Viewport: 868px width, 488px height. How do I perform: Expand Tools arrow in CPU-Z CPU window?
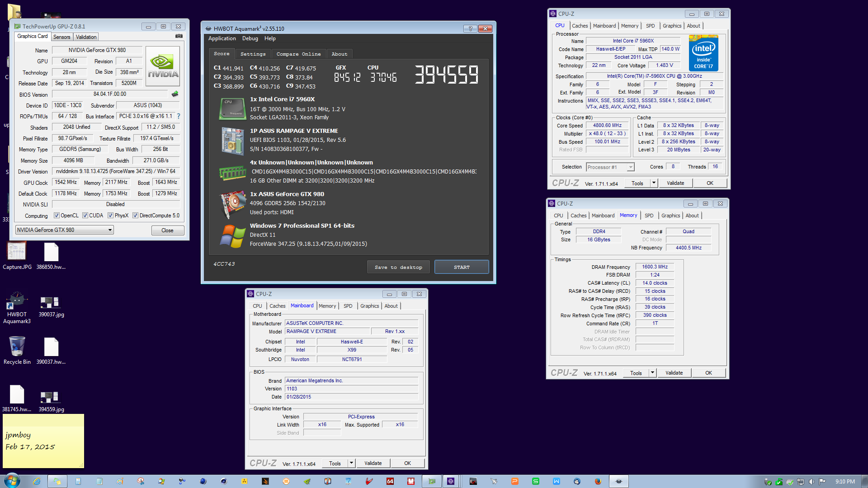point(653,183)
